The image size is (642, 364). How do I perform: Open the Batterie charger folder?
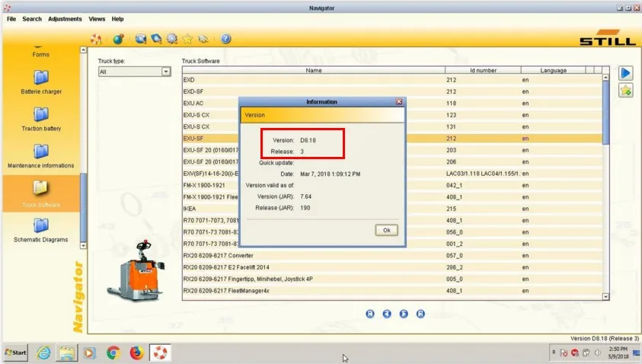point(41,82)
